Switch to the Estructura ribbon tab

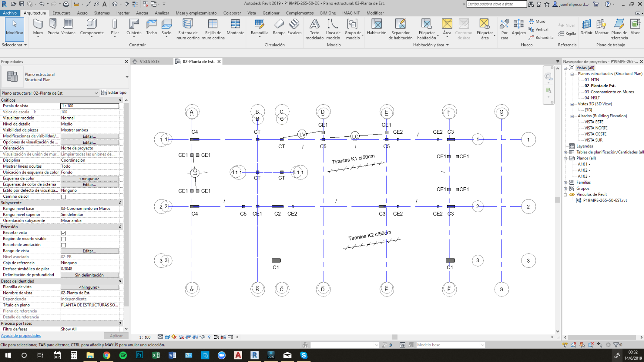point(61,13)
